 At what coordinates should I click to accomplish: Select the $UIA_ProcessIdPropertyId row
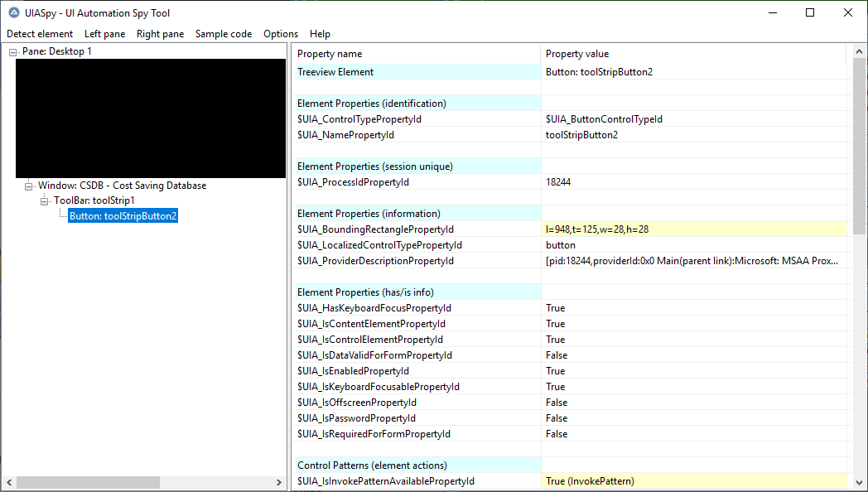(x=570, y=182)
